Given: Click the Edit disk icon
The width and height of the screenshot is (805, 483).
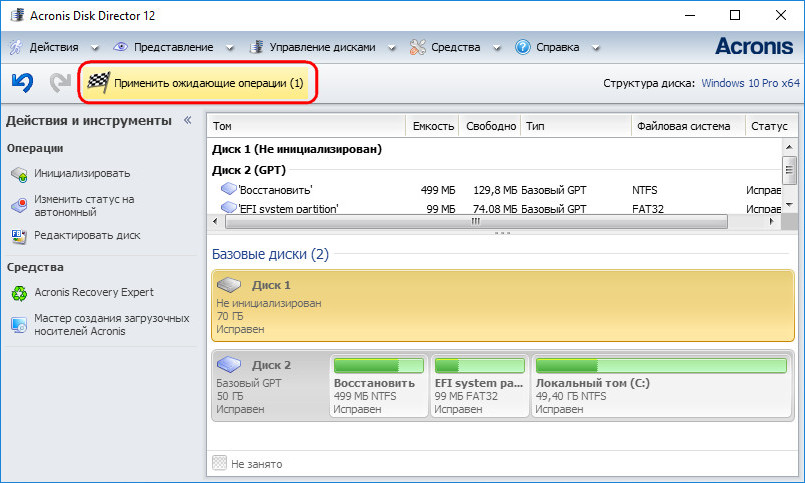Looking at the screenshot, I should (19, 236).
